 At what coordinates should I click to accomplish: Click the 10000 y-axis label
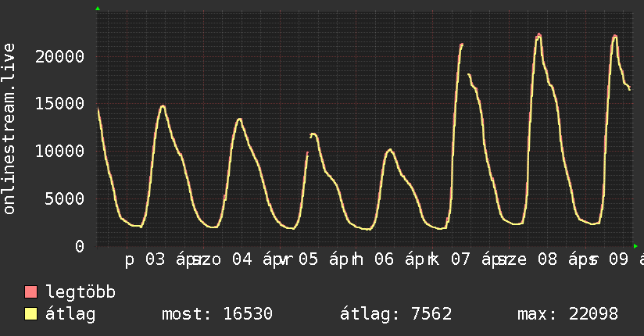[60, 151]
